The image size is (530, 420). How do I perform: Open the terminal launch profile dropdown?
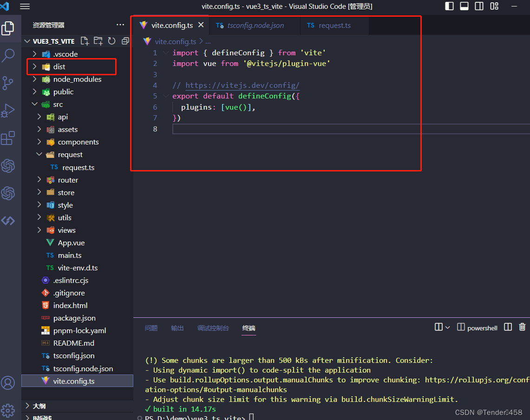tap(448, 327)
